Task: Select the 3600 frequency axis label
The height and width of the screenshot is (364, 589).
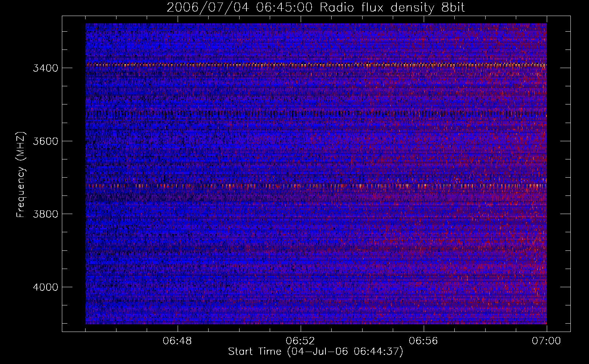Action: 46,141
